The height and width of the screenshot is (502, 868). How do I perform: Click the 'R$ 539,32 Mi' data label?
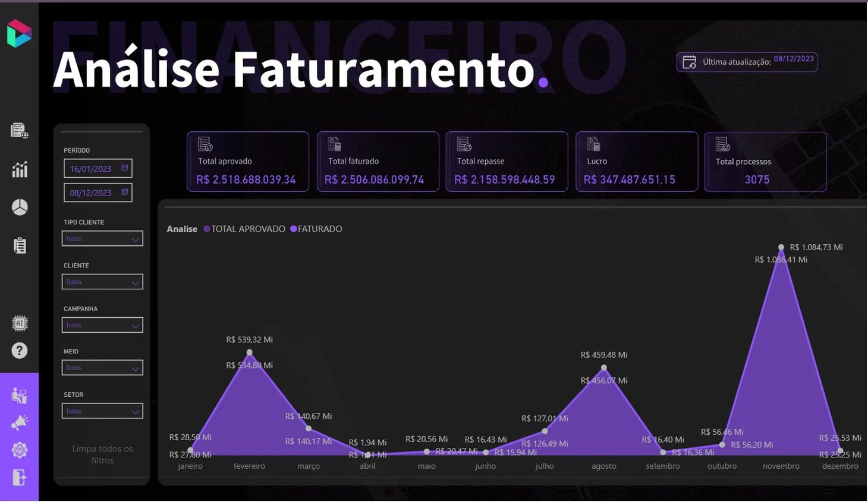250,340
